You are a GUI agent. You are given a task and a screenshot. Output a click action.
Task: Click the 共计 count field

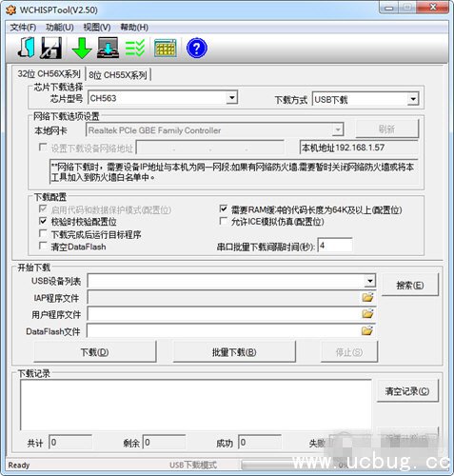point(70,442)
